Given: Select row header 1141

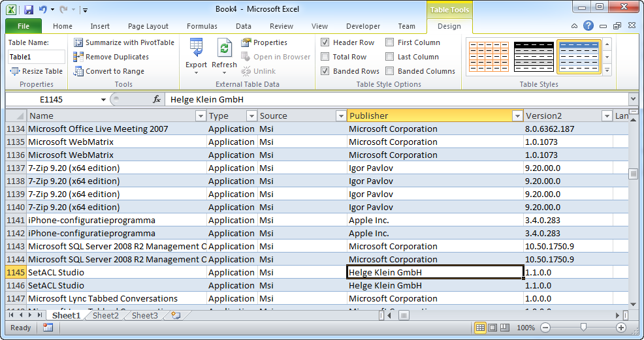Looking at the screenshot, I should [x=16, y=220].
